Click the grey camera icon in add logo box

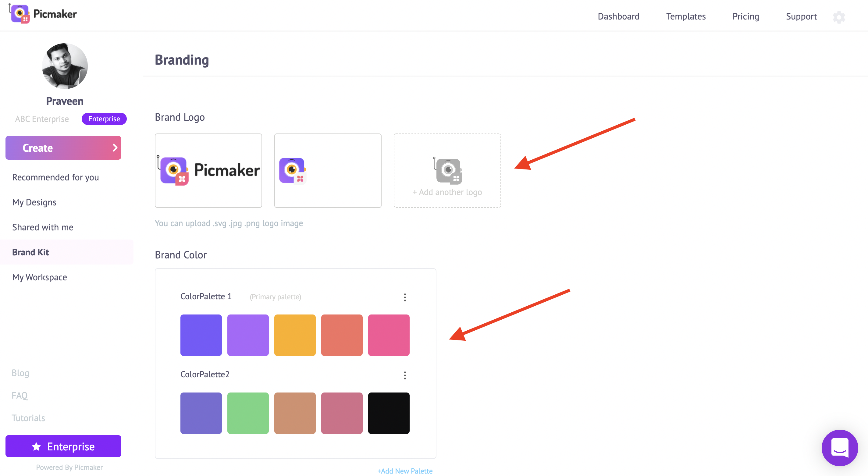pos(448,171)
